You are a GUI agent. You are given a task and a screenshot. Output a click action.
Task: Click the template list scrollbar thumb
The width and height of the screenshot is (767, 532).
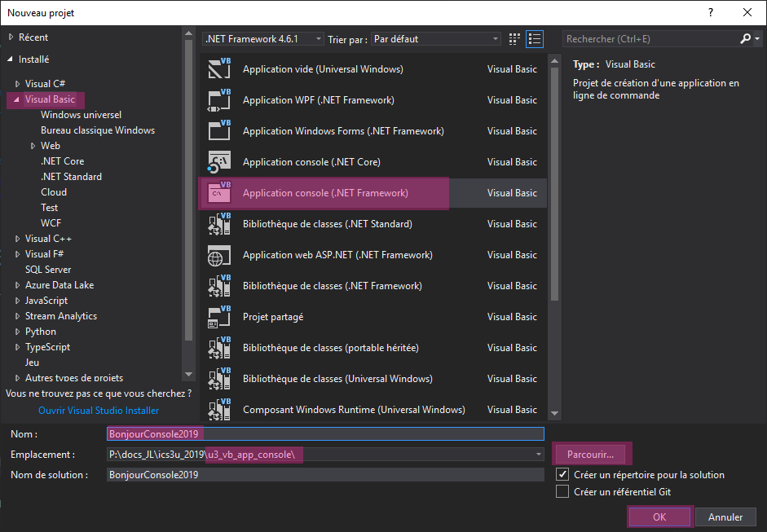tap(554, 183)
